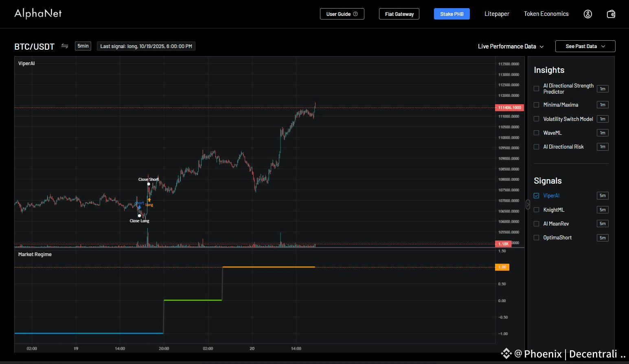
Task: Tick the AI MeanRev checkbox
Action: [x=536, y=224]
